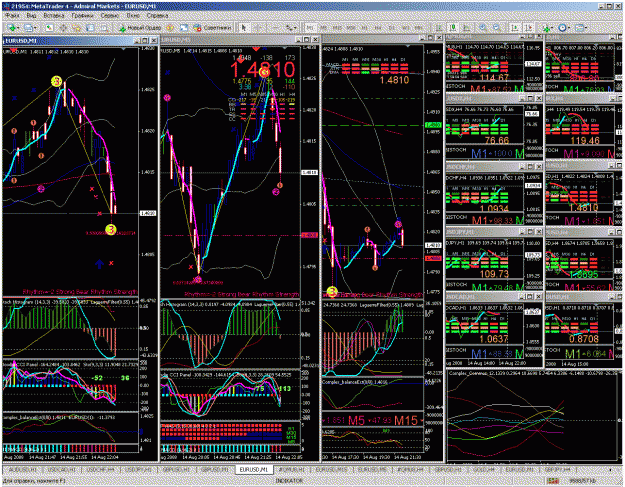Select the H1 timeframe button
The height and width of the screenshot is (487, 625).
[364, 27]
